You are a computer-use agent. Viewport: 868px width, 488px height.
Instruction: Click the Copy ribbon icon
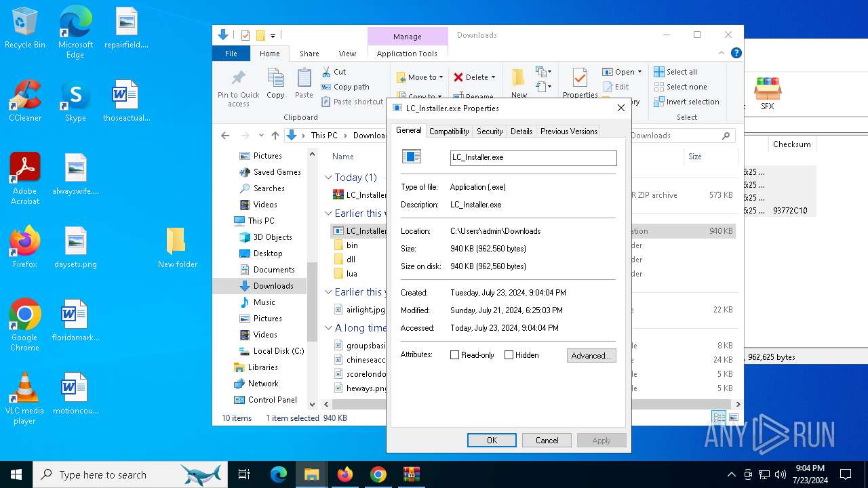[x=275, y=84]
